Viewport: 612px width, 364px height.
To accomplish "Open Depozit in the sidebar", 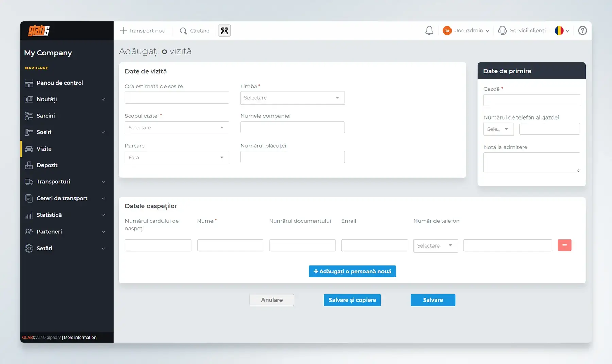I will pyautogui.click(x=47, y=165).
